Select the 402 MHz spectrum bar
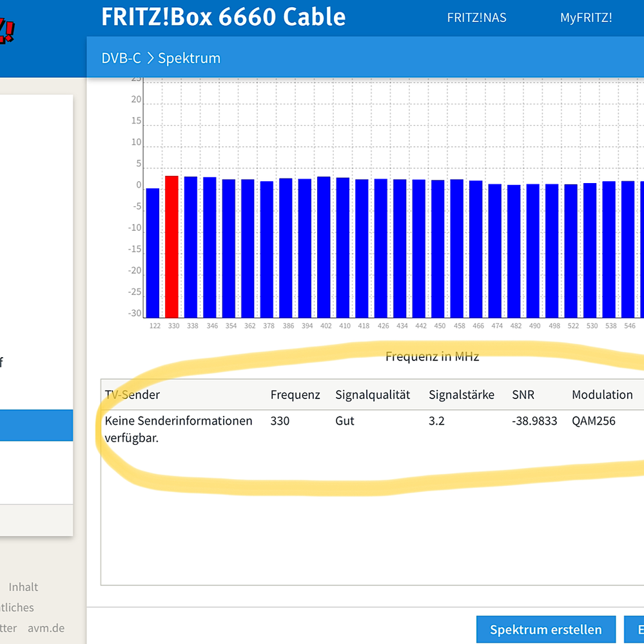 point(324,248)
